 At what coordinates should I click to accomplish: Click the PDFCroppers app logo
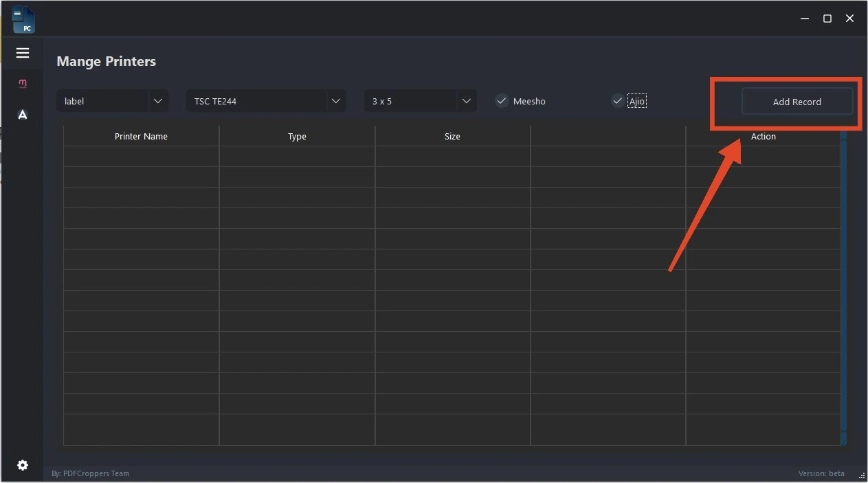tap(23, 19)
